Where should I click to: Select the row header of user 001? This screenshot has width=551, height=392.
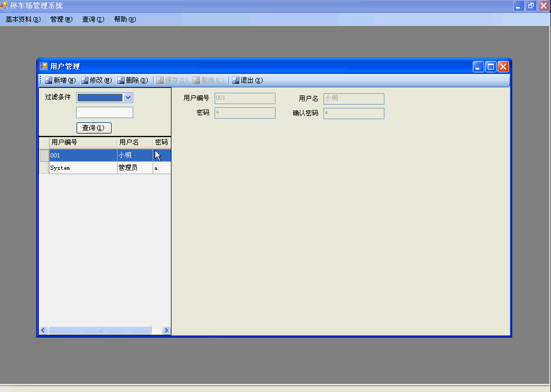(44, 155)
